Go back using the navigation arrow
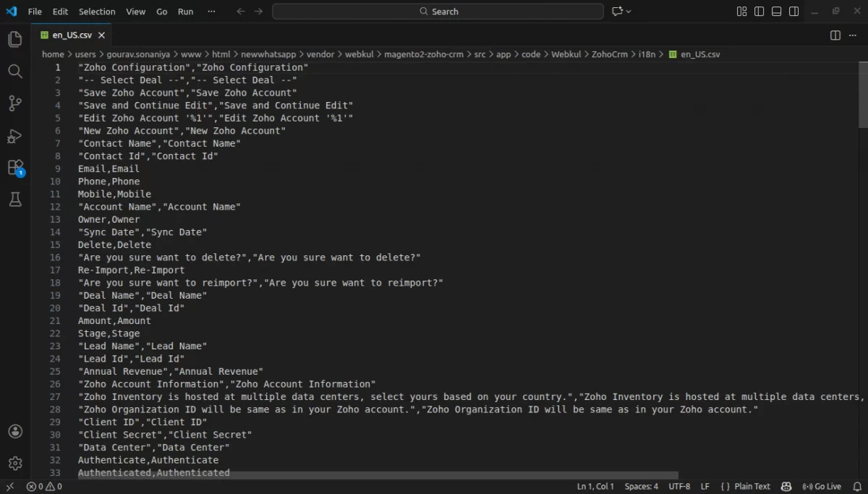 (x=241, y=12)
